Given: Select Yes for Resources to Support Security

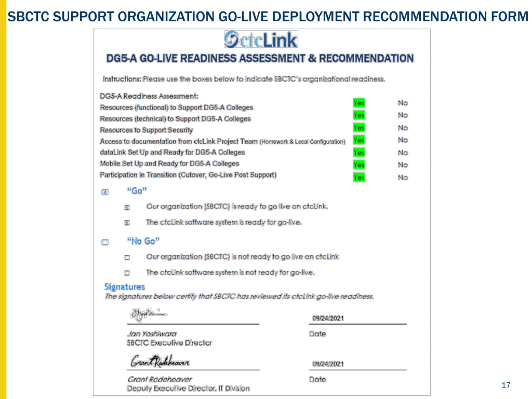Looking at the screenshot, I should 359,127.
